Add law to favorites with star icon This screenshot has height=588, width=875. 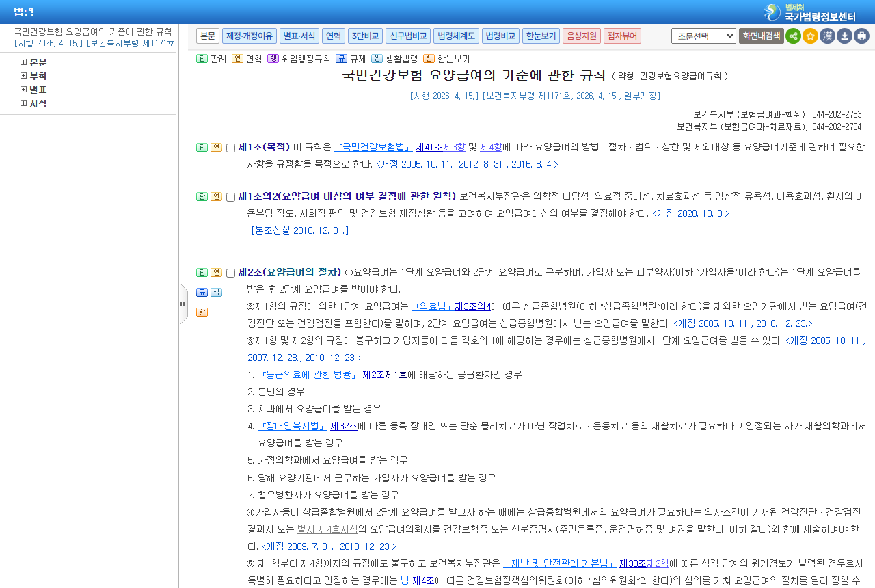coord(810,36)
